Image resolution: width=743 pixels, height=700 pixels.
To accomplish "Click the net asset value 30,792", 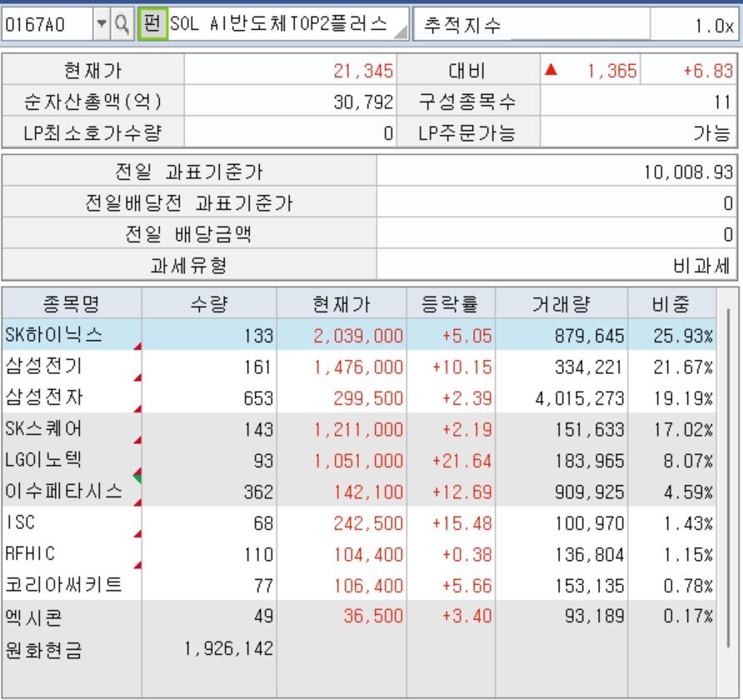I will coord(363,102).
